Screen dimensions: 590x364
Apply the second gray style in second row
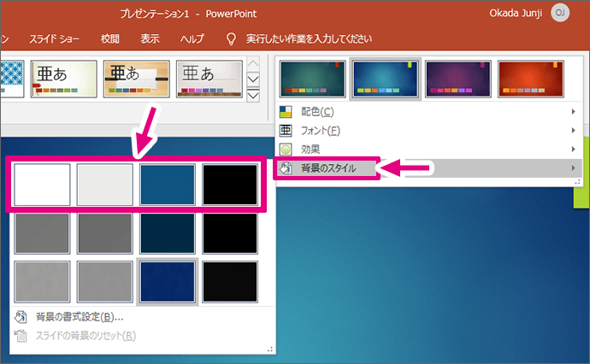(x=105, y=233)
